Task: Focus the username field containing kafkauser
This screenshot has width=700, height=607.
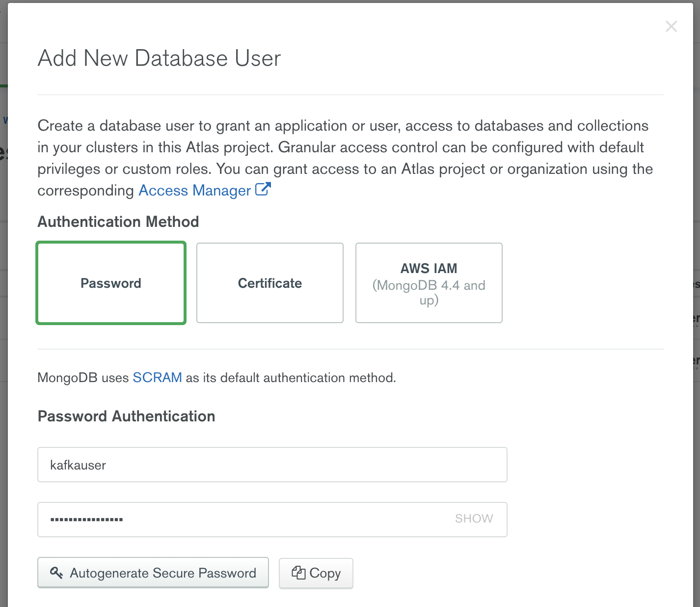Action: coord(272,465)
